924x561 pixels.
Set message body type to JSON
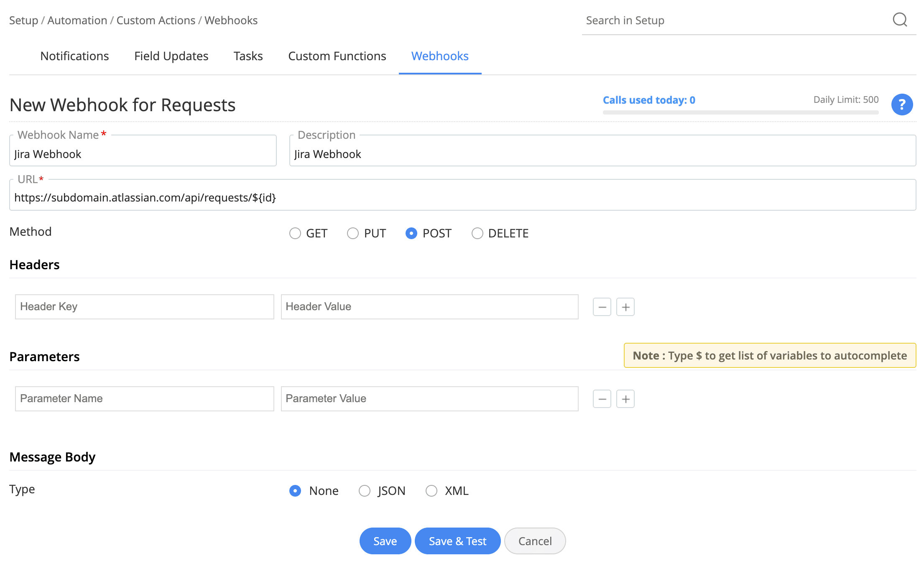[365, 491]
